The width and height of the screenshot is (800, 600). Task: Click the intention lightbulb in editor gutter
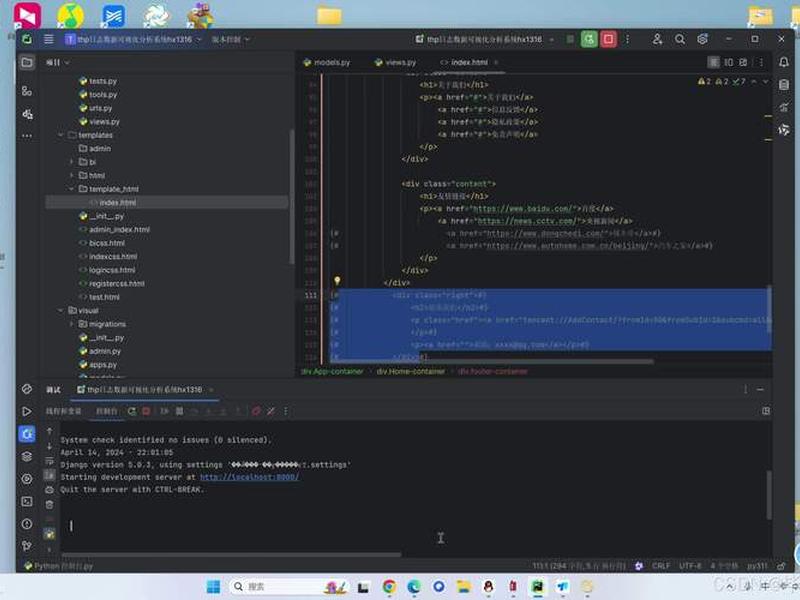click(x=337, y=281)
